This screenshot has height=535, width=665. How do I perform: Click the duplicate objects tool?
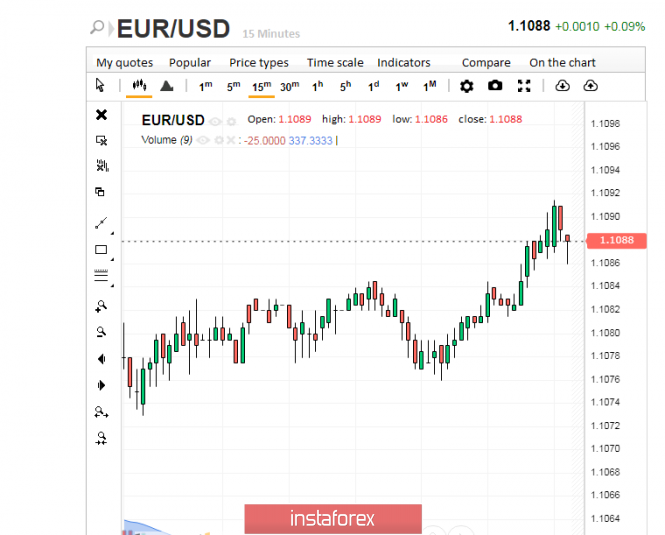[100, 192]
